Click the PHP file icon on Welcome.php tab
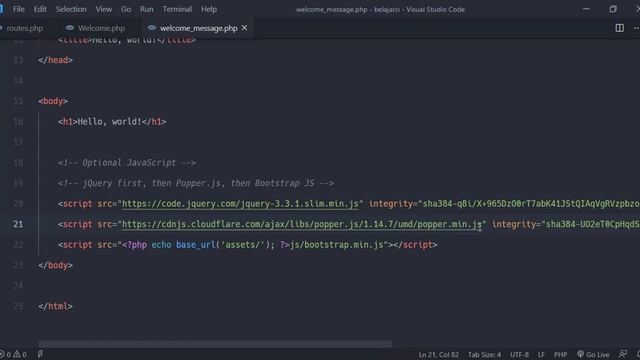This screenshot has width=640, height=360. [70, 28]
